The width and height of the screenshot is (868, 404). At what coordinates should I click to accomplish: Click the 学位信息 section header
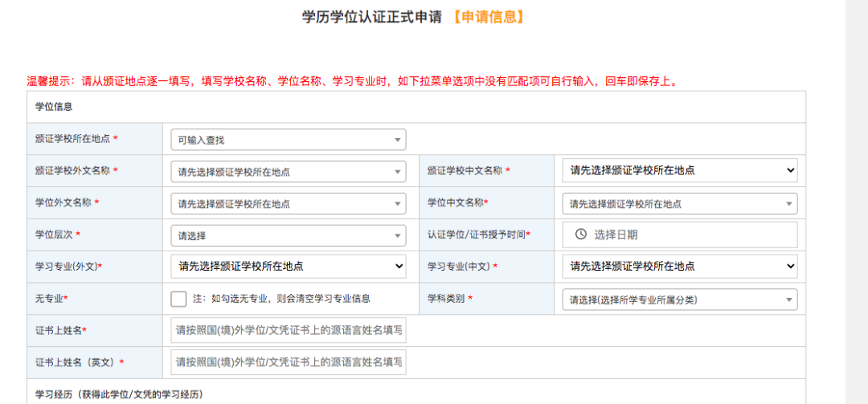tap(55, 106)
